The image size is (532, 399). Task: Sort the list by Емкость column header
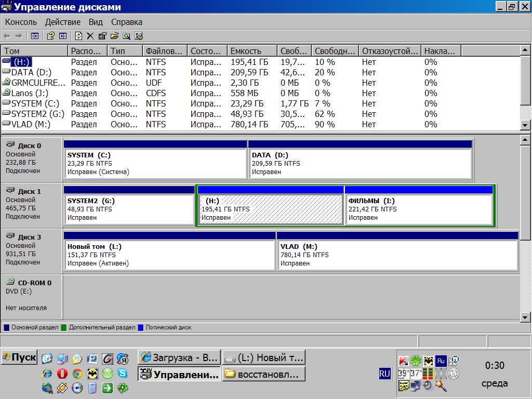click(251, 51)
